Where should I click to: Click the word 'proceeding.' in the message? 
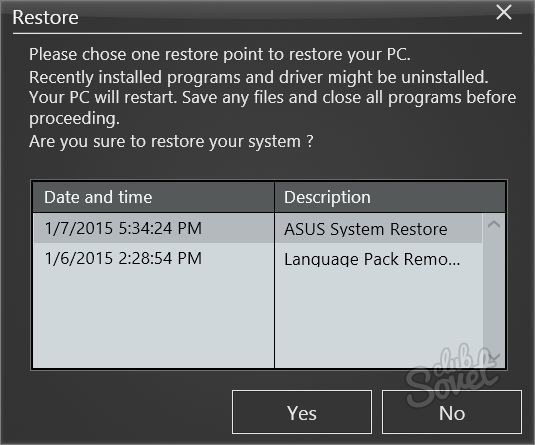(x=74, y=119)
